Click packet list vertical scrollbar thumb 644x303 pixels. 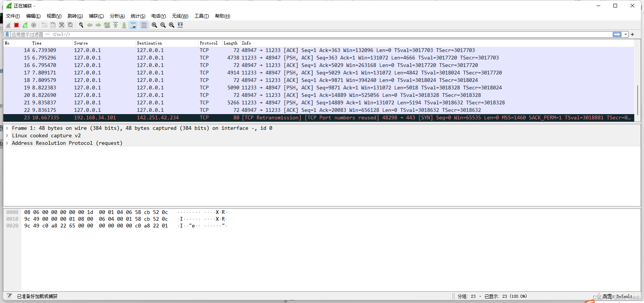point(638,100)
